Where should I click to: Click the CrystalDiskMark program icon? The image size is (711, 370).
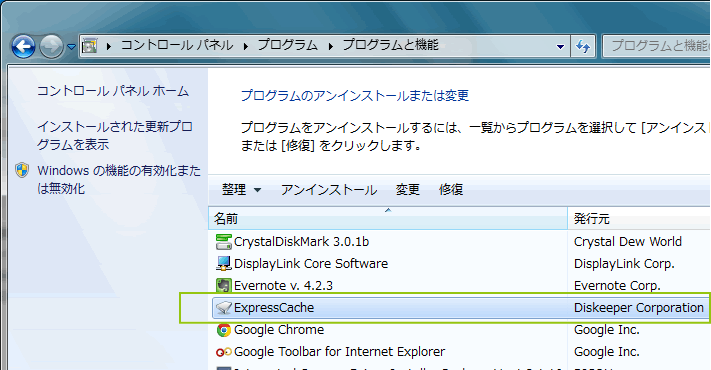[224, 242]
